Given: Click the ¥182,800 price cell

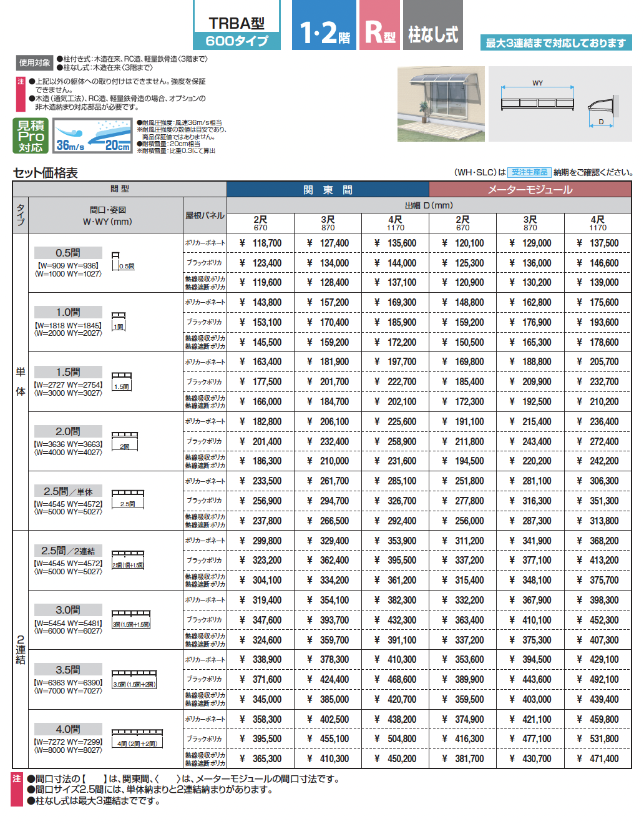Looking at the screenshot, I should click(x=261, y=421).
